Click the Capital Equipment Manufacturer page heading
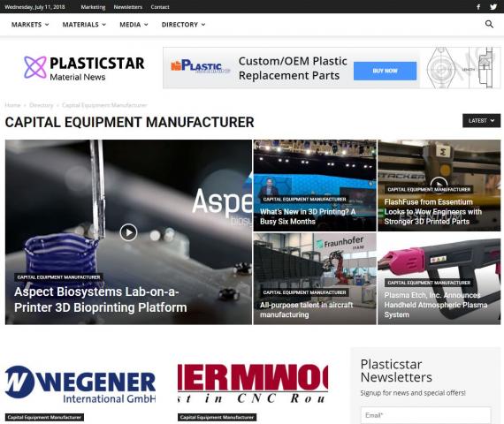 coord(129,122)
